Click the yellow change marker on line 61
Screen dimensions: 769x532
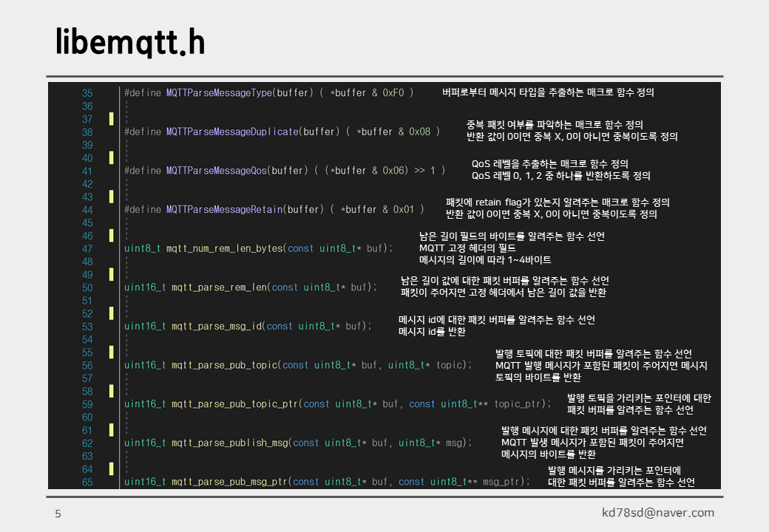click(x=112, y=429)
